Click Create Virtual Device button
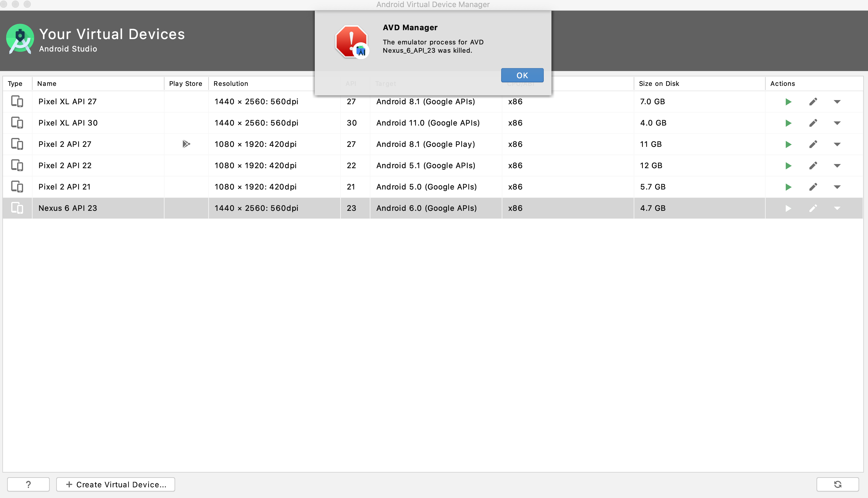Image resolution: width=868 pixels, height=498 pixels. pyautogui.click(x=115, y=484)
